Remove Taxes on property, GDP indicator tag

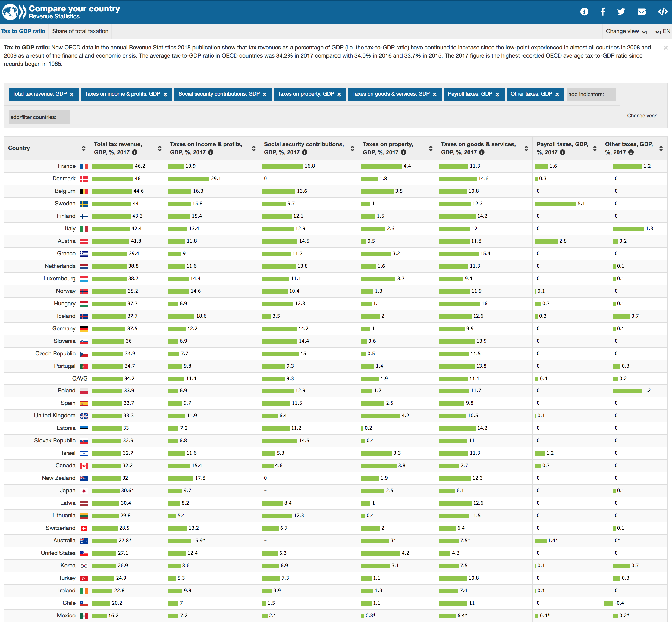click(339, 94)
